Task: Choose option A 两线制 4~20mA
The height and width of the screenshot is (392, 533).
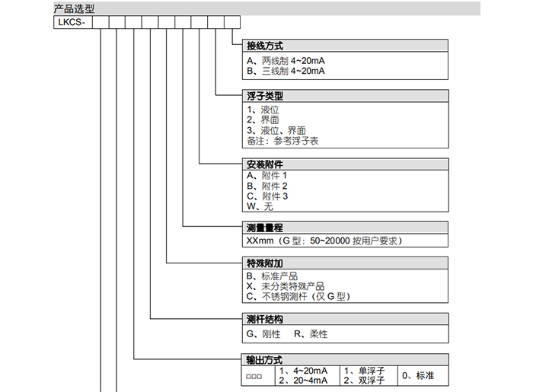Action: point(286,60)
